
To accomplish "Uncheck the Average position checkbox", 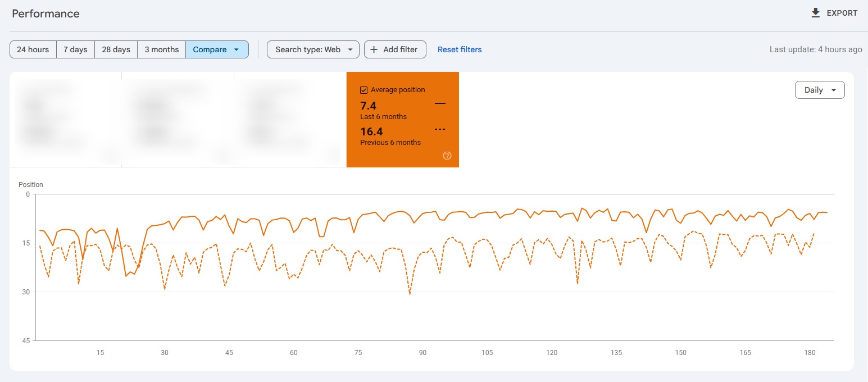I will tap(363, 90).
